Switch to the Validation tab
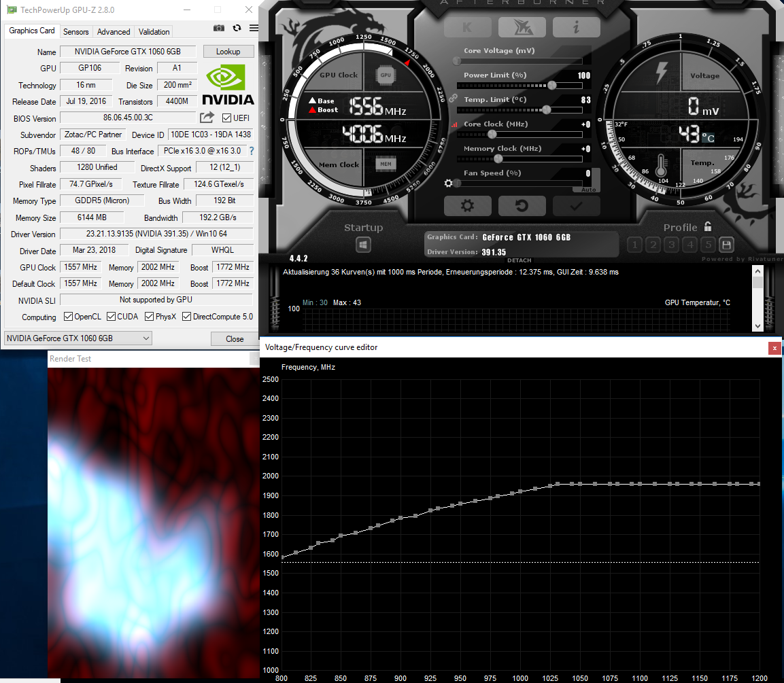This screenshot has width=784, height=683. (x=154, y=31)
